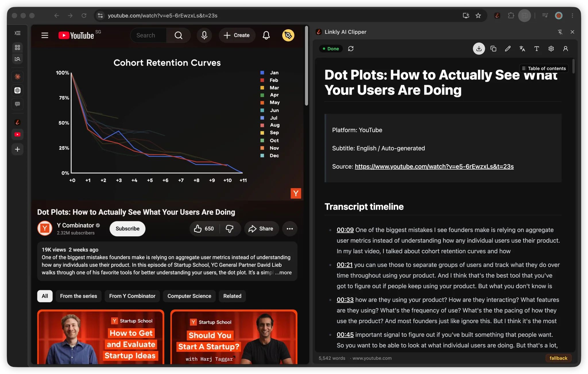Click the YouTube search magnifier button
588x374 pixels.
178,35
